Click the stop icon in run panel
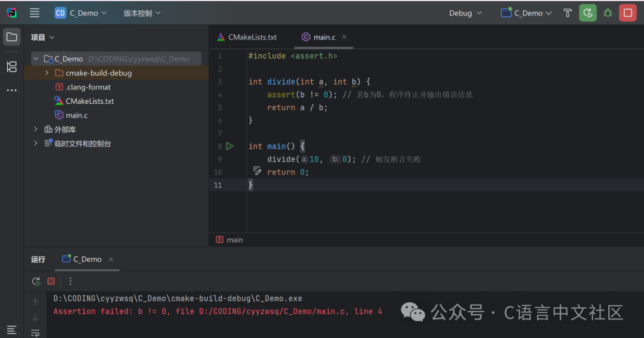The width and height of the screenshot is (644, 338). [x=51, y=281]
